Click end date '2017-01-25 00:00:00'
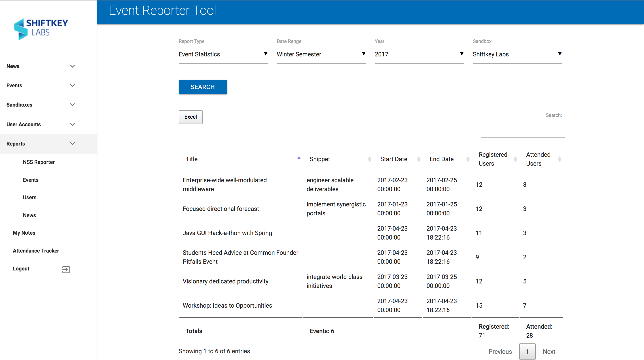The width and height of the screenshot is (644, 360). (441, 209)
